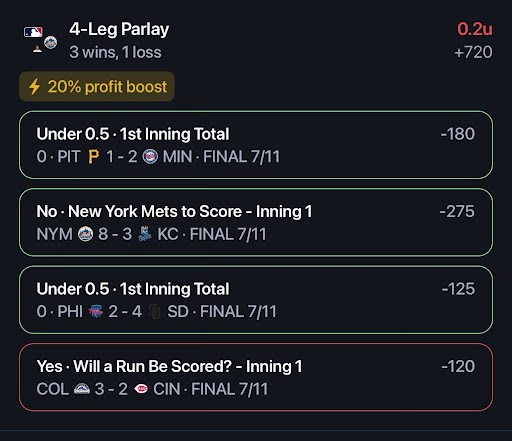The width and height of the screenshot is (512, 441).
Task: Click the Kansas City Royals logo icon
Action: pyautogui.click(x=145, y=234)
